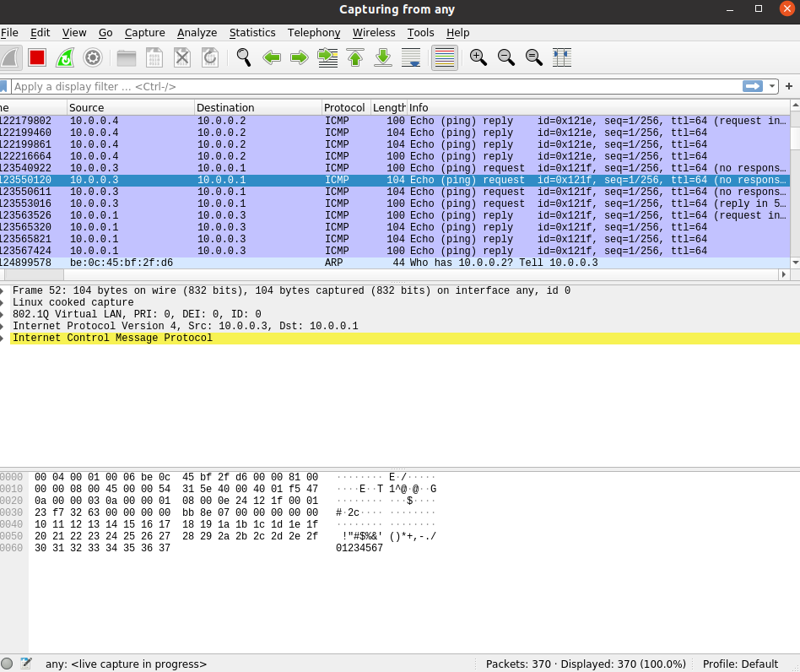Toggle auto-scroll during live capture

411,57
